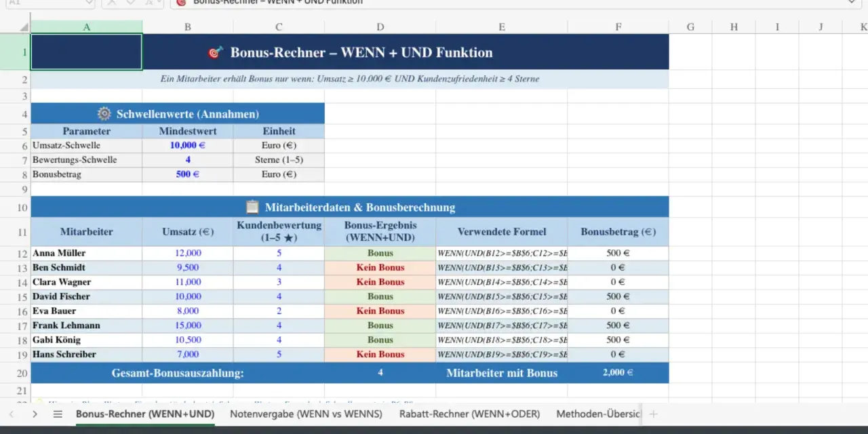Select the Kundenbewertung (1–5 ★) heading cell
Image resolution: width=868 pixels, height=434 pixels.
point(279,232)
